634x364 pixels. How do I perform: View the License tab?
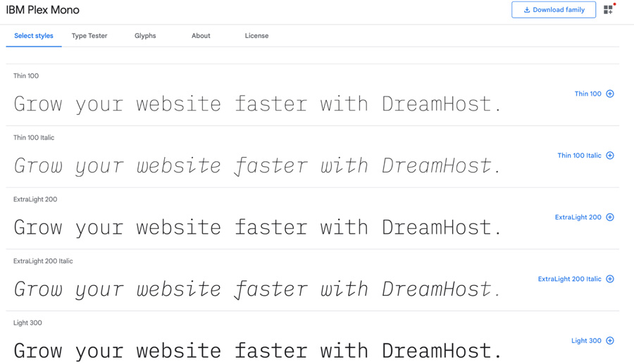(256, 35)
